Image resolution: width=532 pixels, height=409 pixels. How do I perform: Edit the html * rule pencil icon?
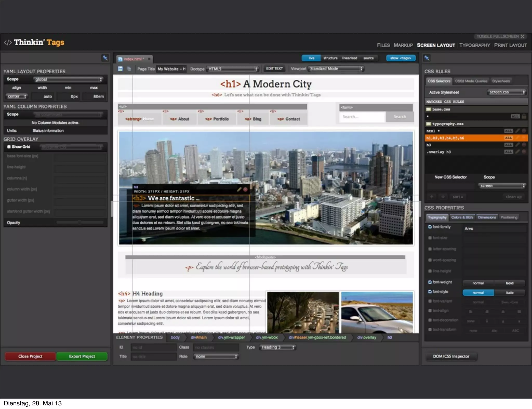pyautogui.click(x=517, y=131)
